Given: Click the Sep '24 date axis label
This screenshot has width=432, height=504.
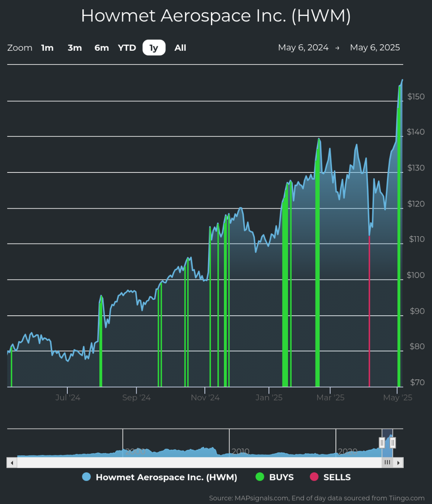Looking at the screenshot, I should (136, 398).
